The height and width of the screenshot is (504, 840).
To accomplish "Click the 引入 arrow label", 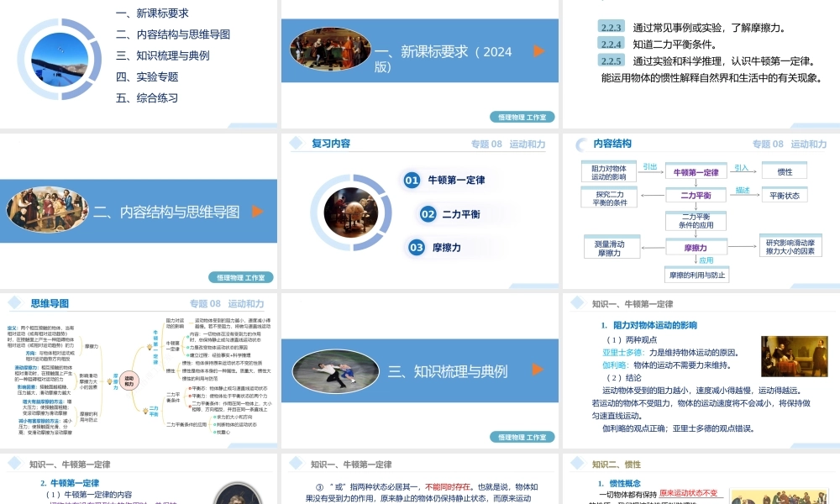I will coord(741,167).
